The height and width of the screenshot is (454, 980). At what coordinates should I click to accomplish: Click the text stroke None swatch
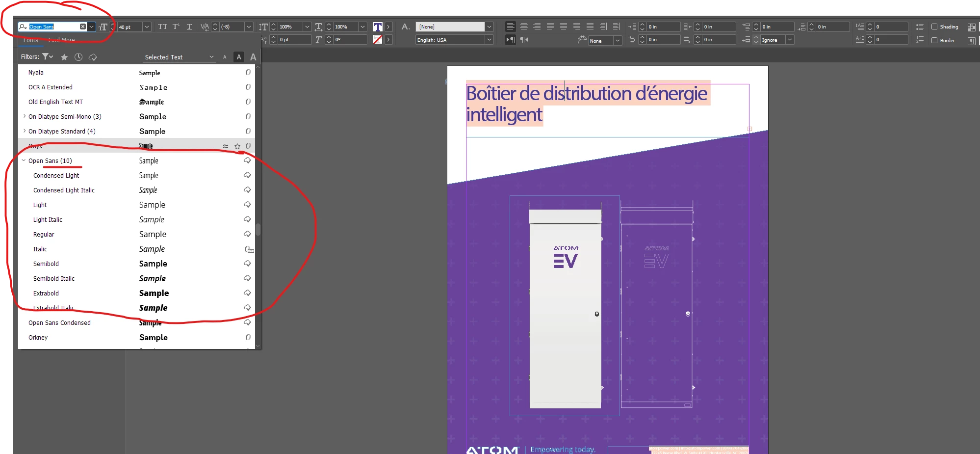tap(378, 39)
